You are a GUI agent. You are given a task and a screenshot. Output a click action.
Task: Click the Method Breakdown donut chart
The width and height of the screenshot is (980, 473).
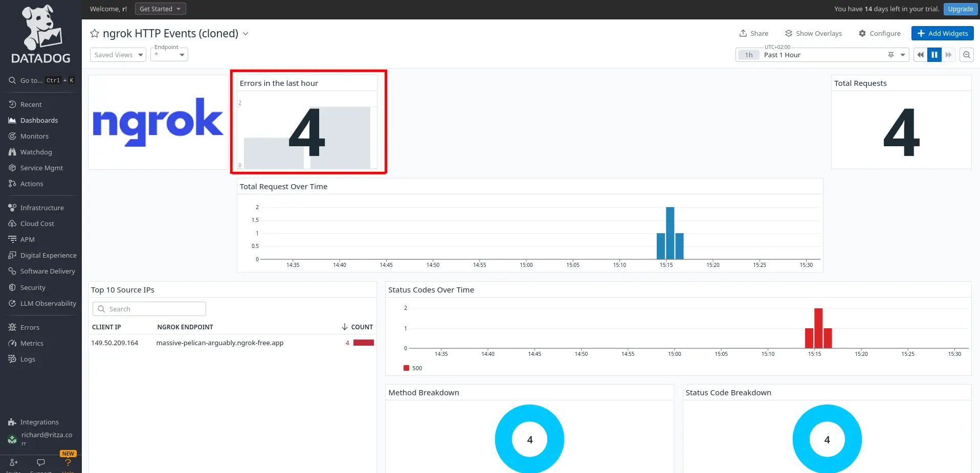click(529, 439)
